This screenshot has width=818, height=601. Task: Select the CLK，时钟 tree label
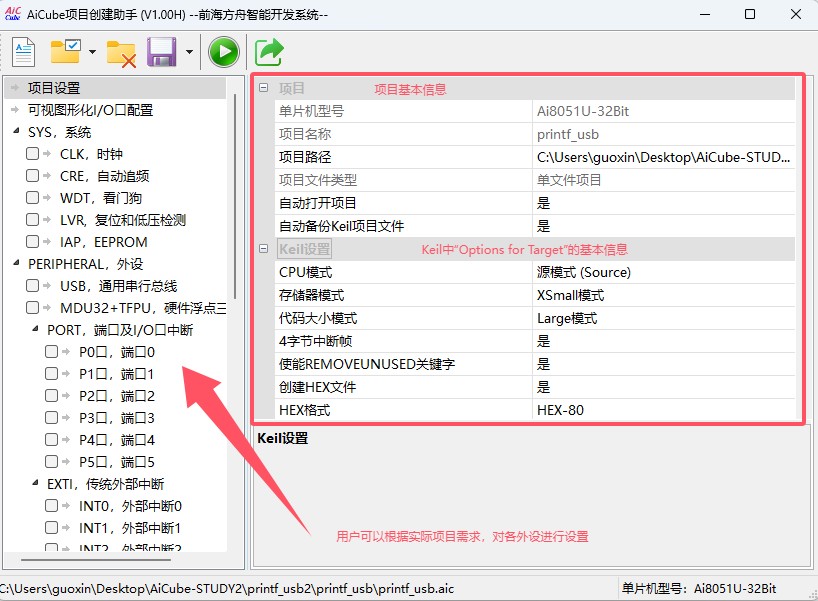tap(91, 154)
